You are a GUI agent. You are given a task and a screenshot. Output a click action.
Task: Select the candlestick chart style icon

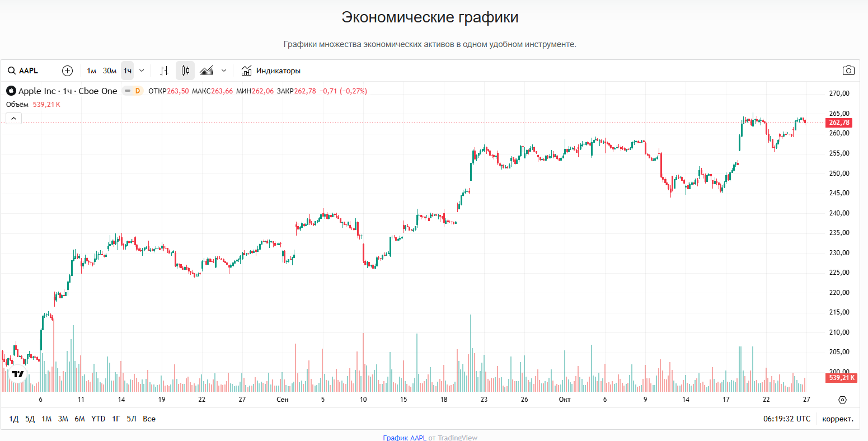(185, 71)
